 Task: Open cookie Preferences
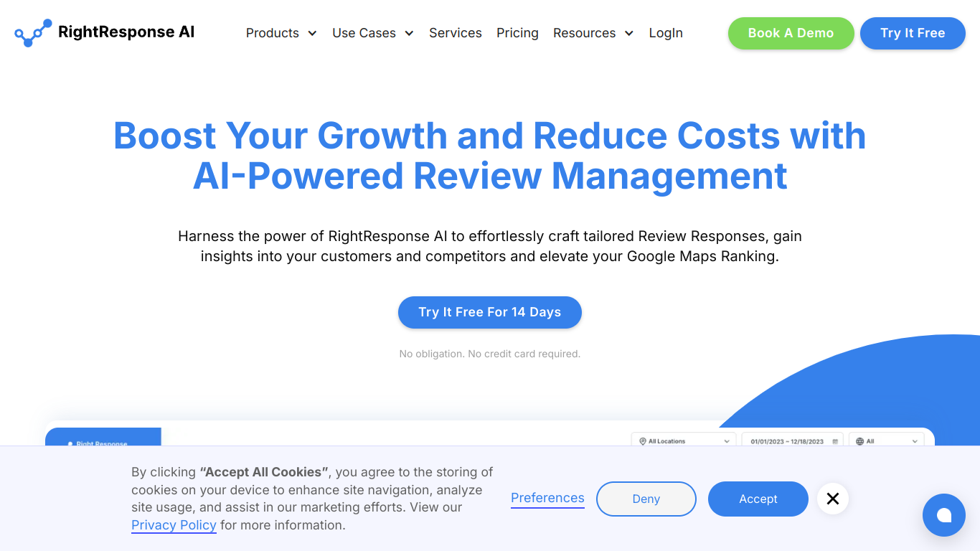pyautogui.click(x=547, y=498)
